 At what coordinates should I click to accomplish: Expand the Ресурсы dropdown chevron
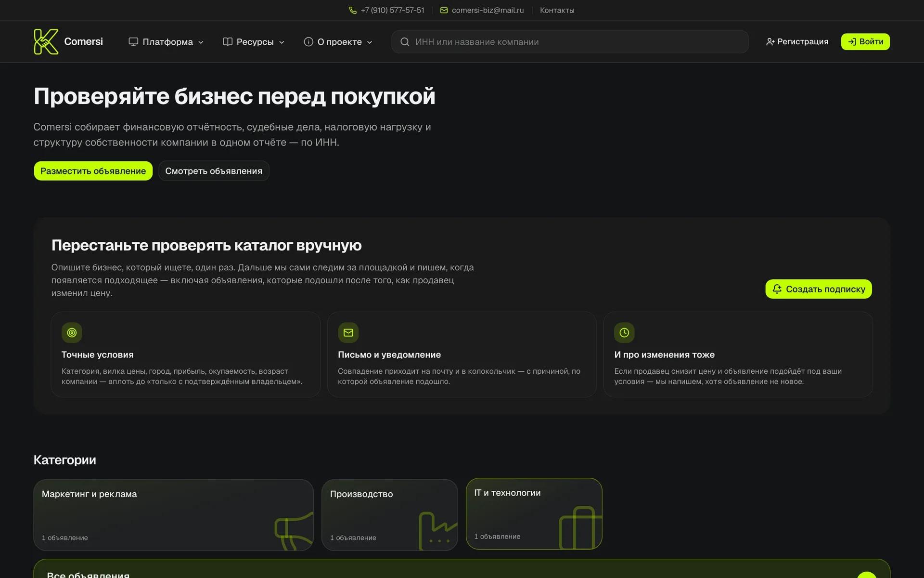[282, 42]
